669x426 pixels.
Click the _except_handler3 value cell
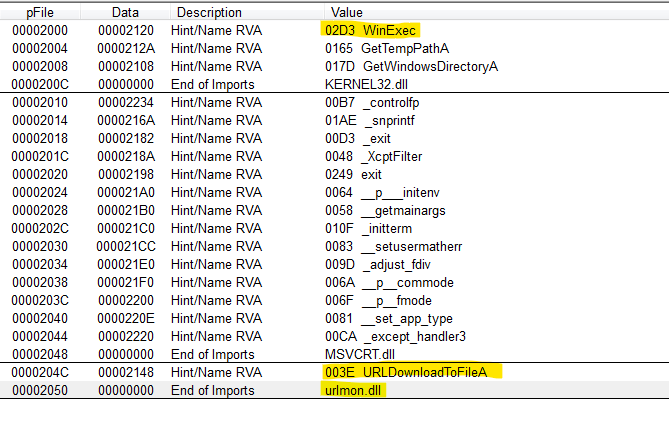(394, 335)
